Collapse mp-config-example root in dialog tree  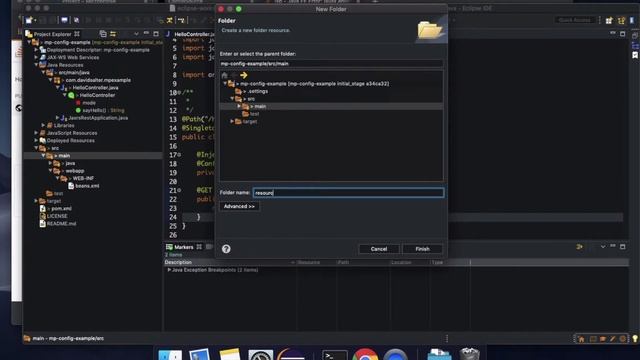(225, 84)
